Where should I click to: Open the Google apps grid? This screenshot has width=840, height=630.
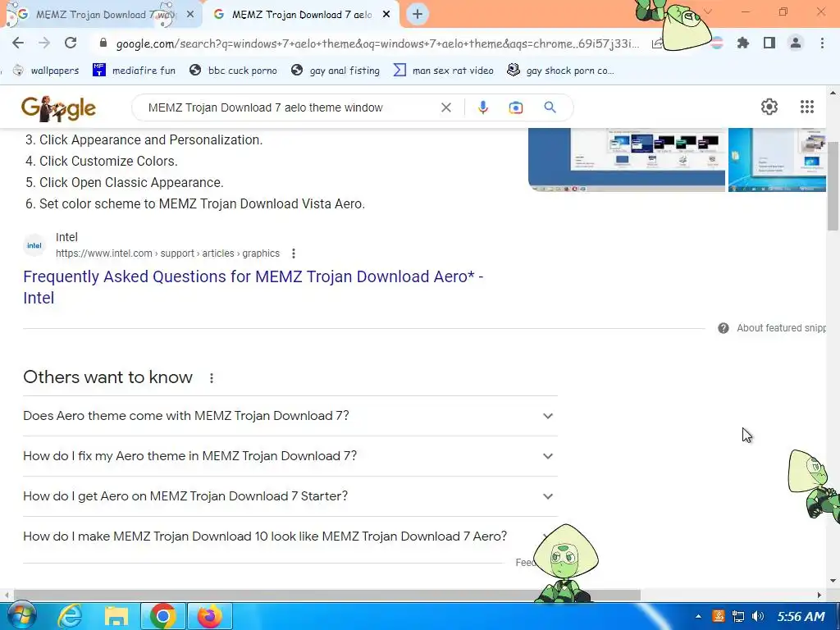tap(807, 107)
